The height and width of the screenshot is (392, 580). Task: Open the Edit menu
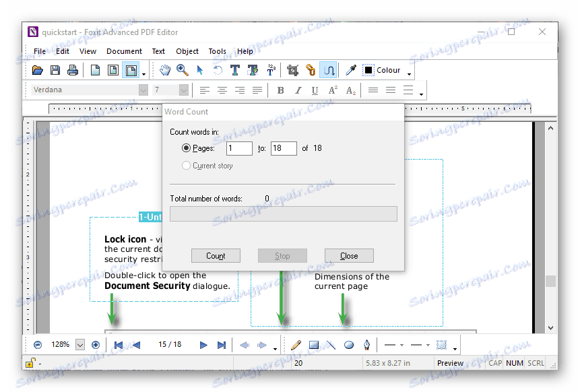click(63, 51)
